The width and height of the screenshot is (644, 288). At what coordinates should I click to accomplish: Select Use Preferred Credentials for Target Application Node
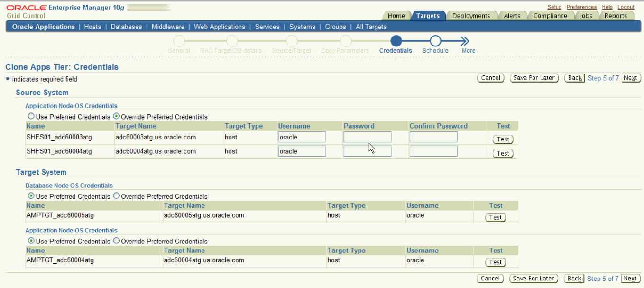point(31,241)
